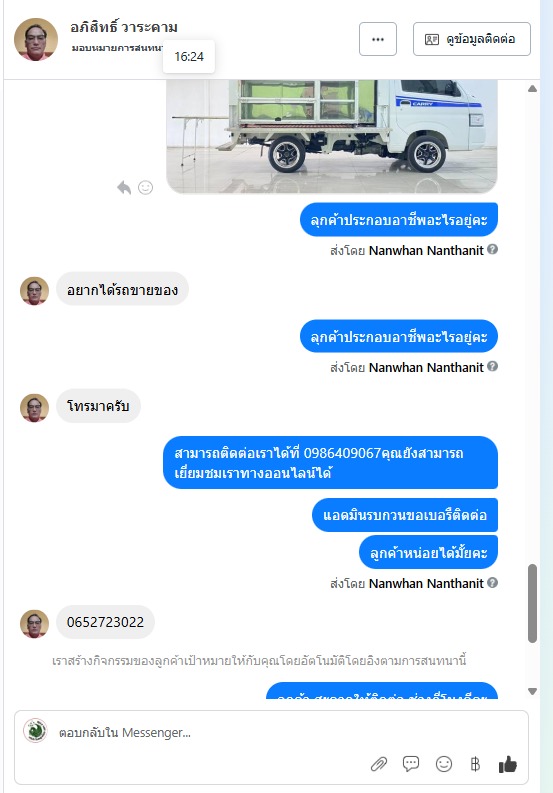Click customer profile picture in header
The image size is (553, 793).
coord(35,39)
